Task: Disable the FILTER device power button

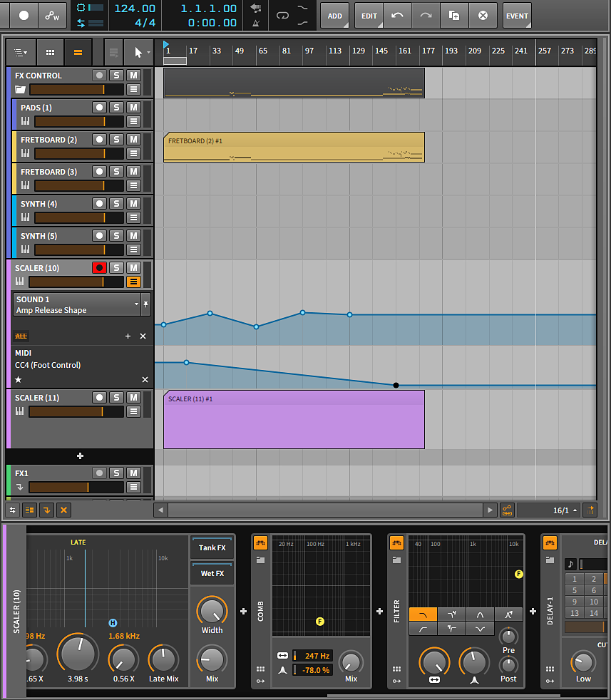Action: pos(396,543)
